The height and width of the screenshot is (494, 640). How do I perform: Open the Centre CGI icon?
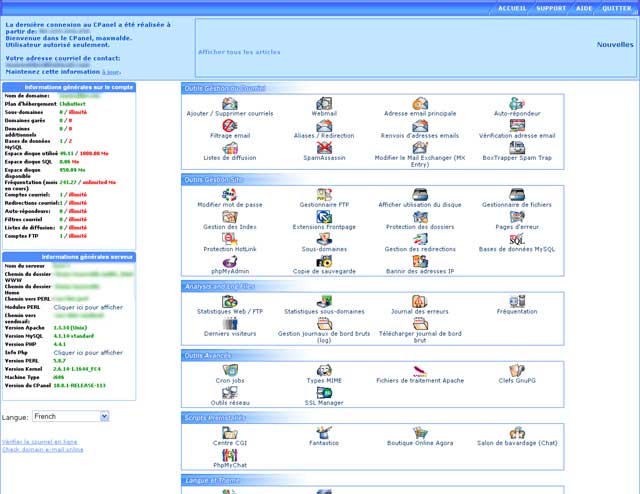230,433
